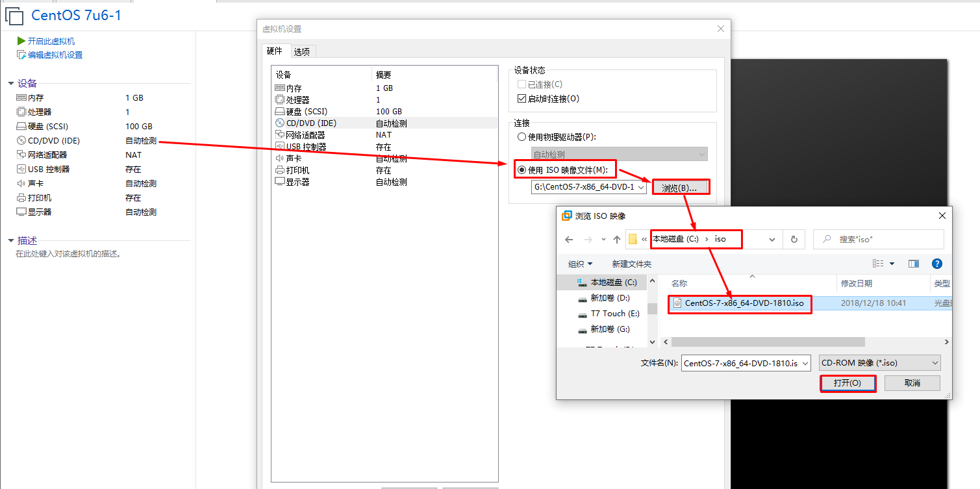980x489 pixels.
Task: Select the 使用物理驱动器(P) radio button
Action: [521, 136]
